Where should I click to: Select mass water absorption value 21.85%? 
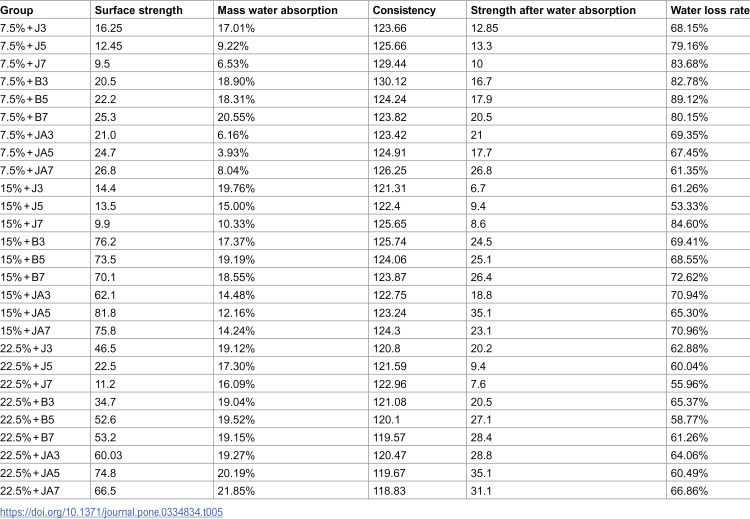[236, 491]
